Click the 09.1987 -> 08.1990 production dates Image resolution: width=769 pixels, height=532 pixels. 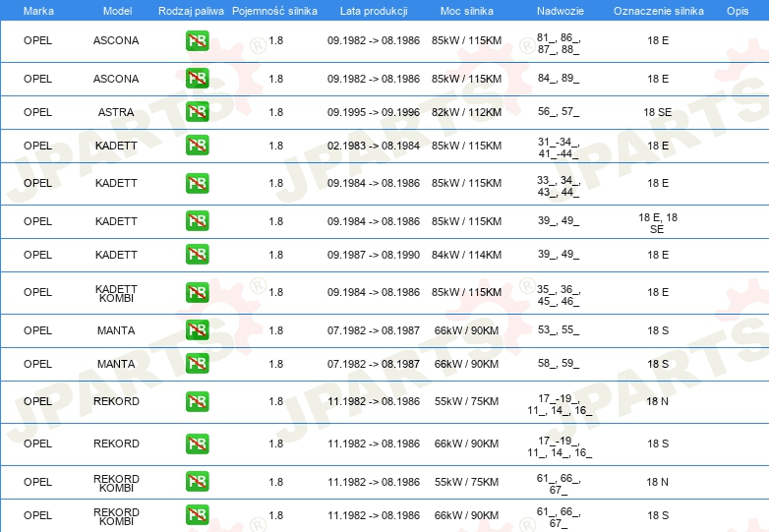[x=374, y=255]
